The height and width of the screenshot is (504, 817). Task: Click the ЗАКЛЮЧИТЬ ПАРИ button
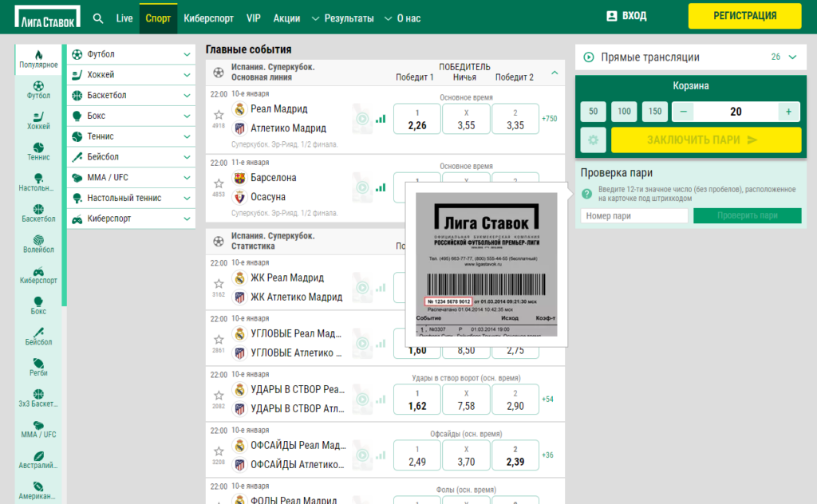(706, 140)
